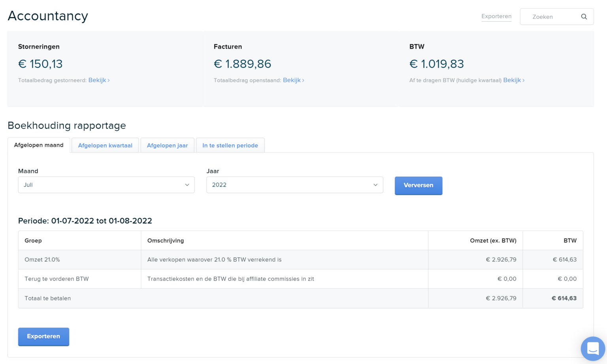Screen dimensions: 607x364
Task: Click the search magnifier icon
Action: click(x=584, y=17)
